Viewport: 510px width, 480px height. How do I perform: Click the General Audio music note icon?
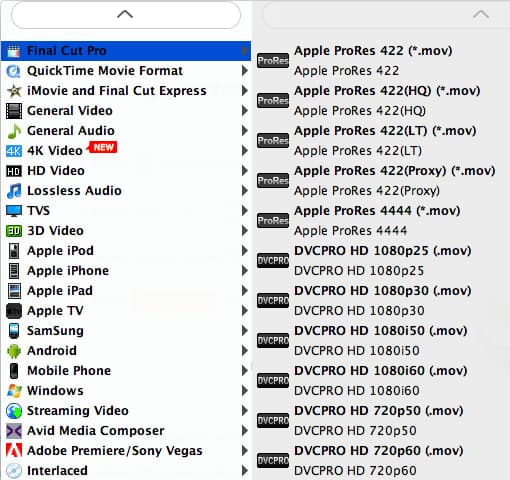tap(14, 131)
